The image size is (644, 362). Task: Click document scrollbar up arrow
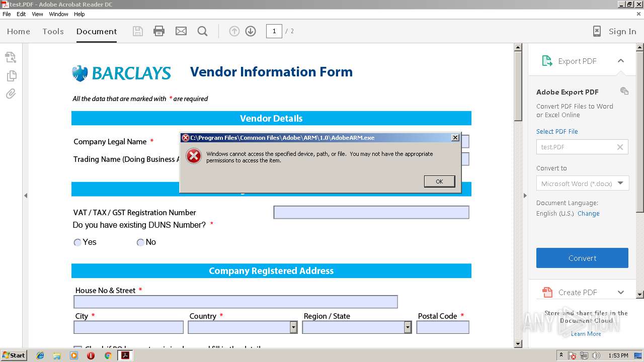518,47
